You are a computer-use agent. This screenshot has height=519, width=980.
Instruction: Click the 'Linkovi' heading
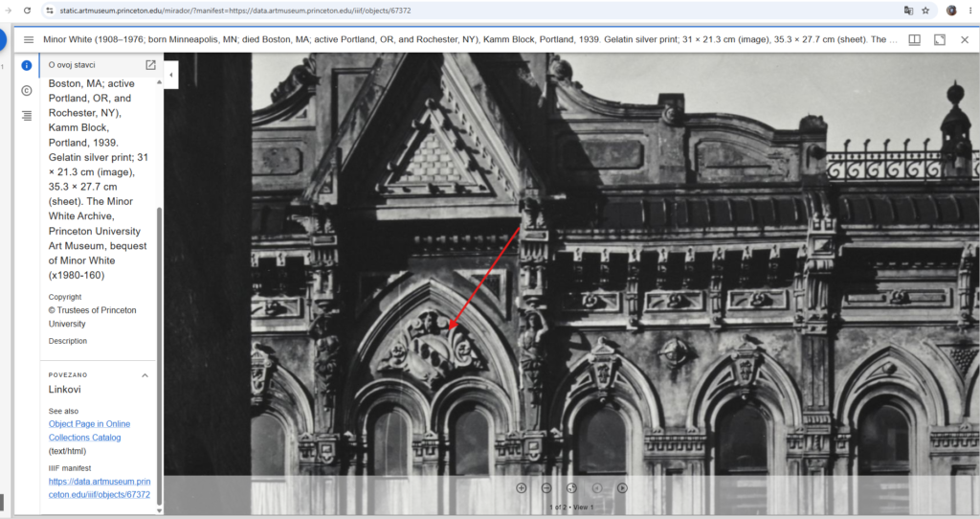click(x=64, y=390)
